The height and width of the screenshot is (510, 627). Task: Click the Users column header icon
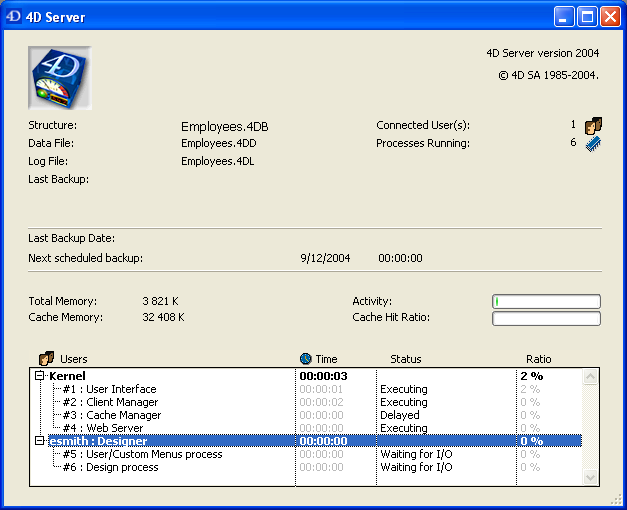point(46,358)
